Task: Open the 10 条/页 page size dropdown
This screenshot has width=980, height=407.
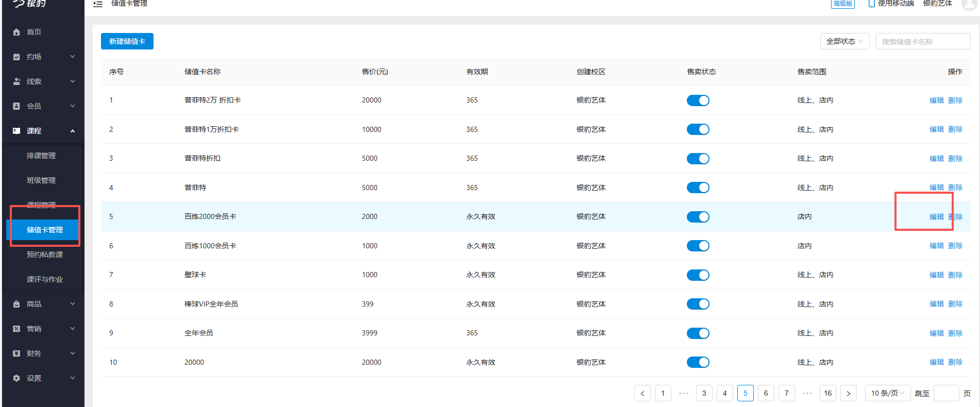Action: (x=887, y=393)
